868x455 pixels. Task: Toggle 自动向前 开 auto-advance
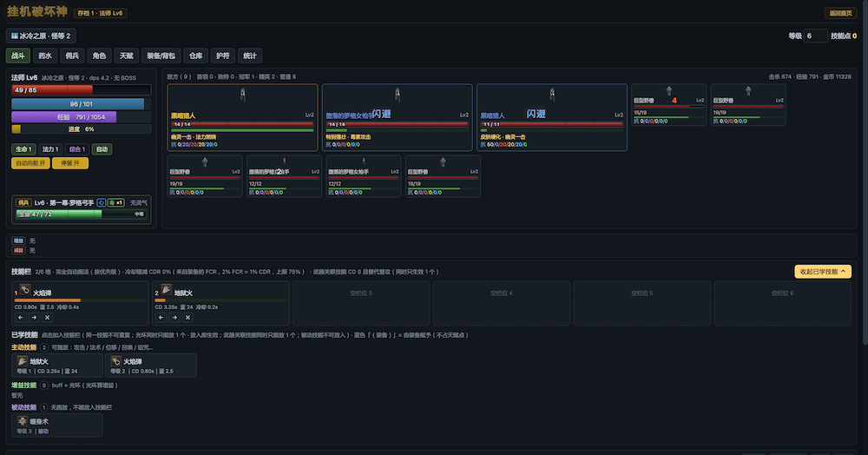click(30, 163)
